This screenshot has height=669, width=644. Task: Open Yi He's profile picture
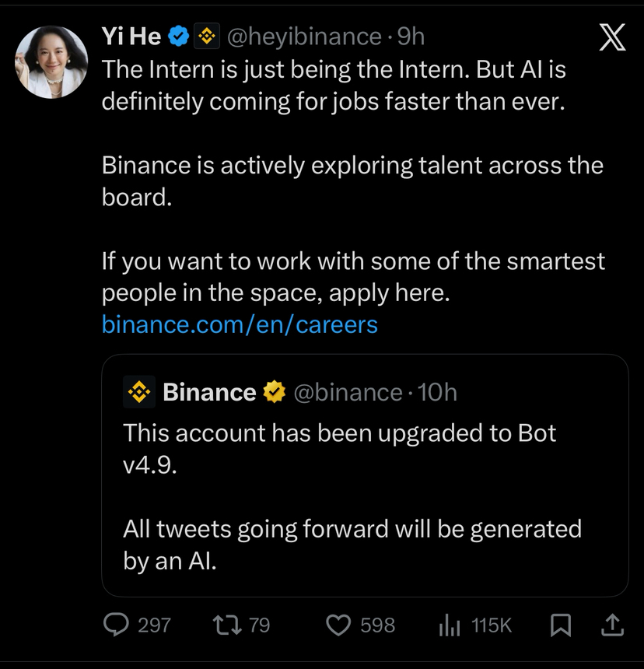point(52,62)
